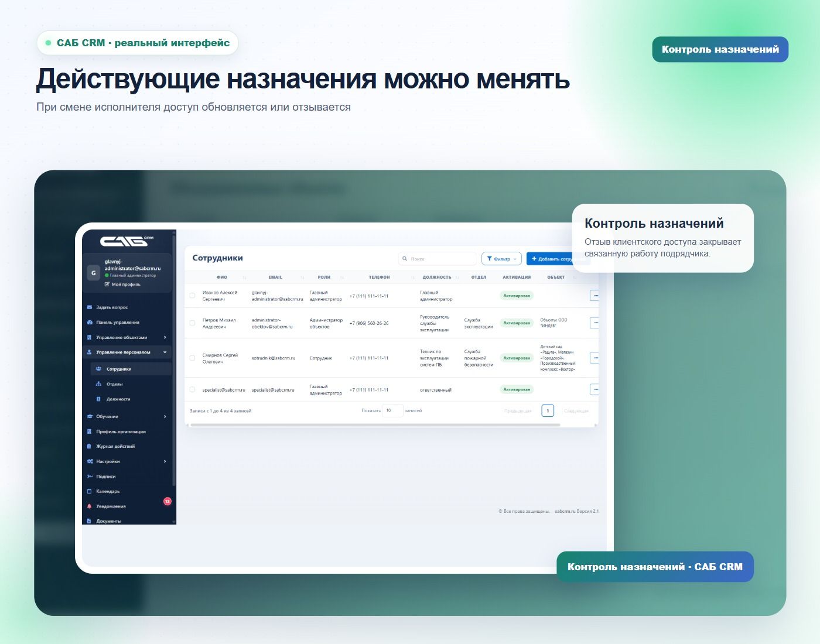Click the red 12 notifications badge
820x644 pixels.
click(x=168, y=501)
